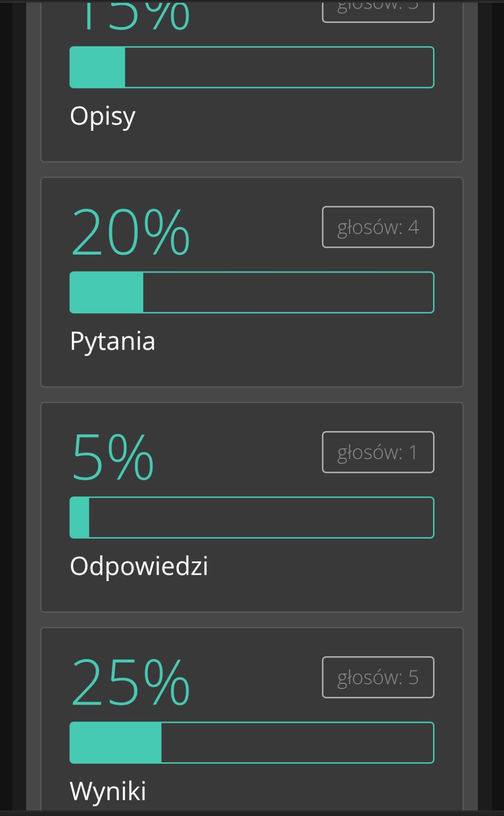Click the "głosów: 1" vote badge

pos(378,452)
